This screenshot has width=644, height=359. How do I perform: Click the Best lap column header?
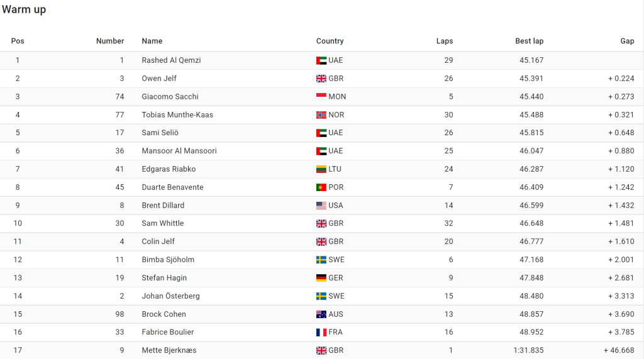(x=529, y=41)
